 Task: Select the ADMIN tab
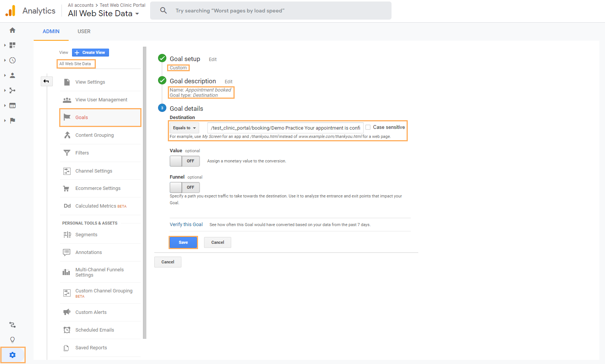point(51,31)
